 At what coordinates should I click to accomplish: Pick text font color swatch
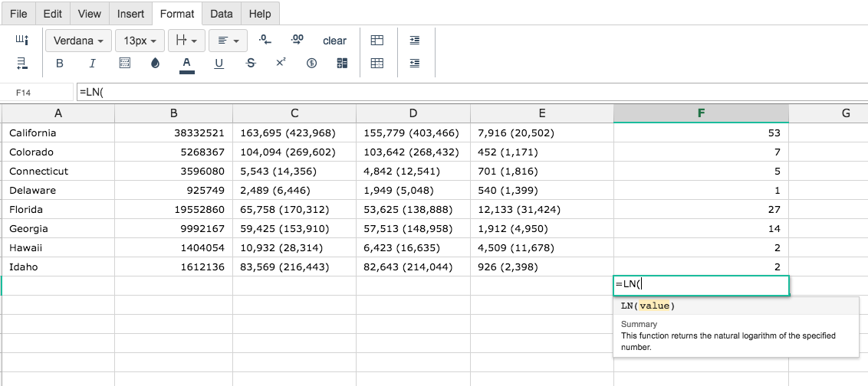186,64
